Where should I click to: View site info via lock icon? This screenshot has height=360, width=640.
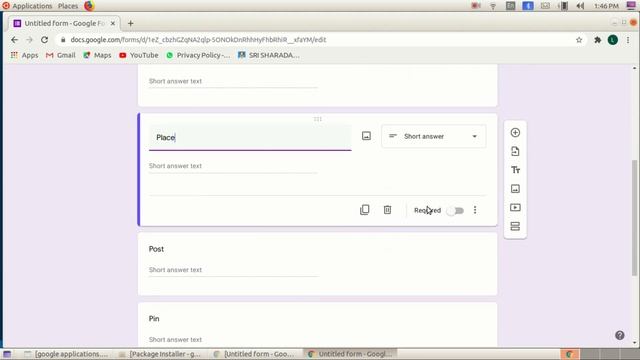click(63, 40)
